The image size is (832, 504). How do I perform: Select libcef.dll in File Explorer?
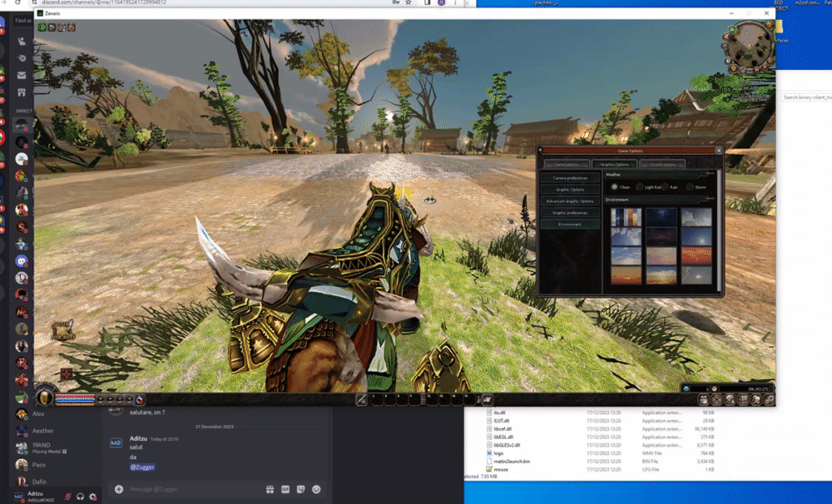503,428
